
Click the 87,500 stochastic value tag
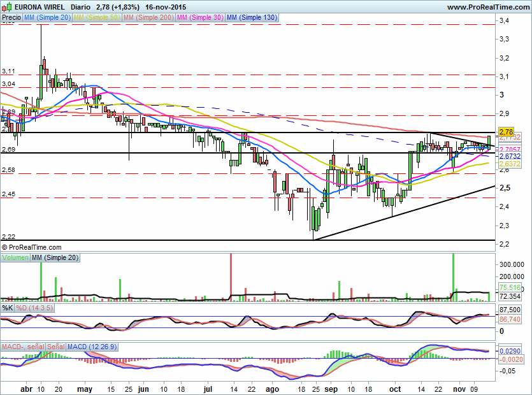pos(510,310)
